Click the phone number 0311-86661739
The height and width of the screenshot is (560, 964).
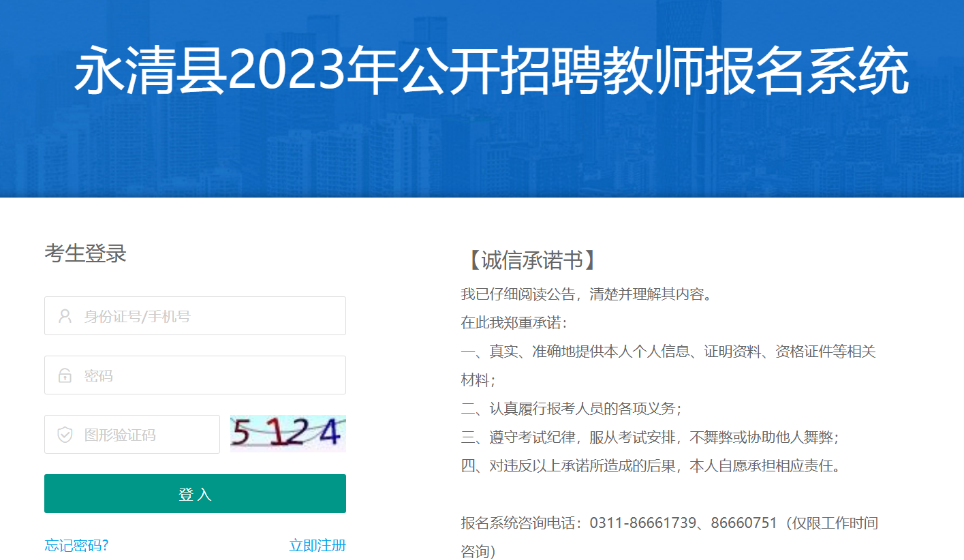click(x=643, y=523)
